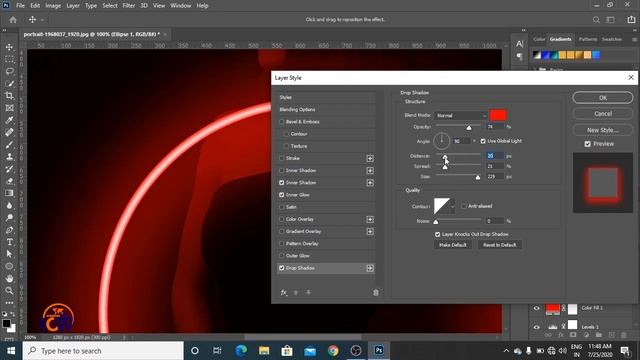The image size is (640, 360).
Task: Select the Lasso tool
Action: pos(9,71)
